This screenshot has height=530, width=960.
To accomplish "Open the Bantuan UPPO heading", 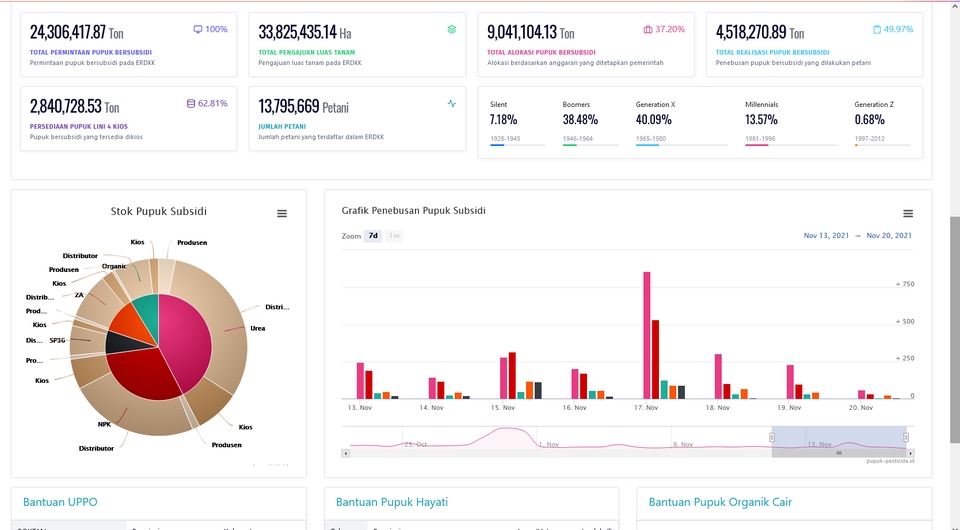I will pyautogui.click(x=58, y=502).
